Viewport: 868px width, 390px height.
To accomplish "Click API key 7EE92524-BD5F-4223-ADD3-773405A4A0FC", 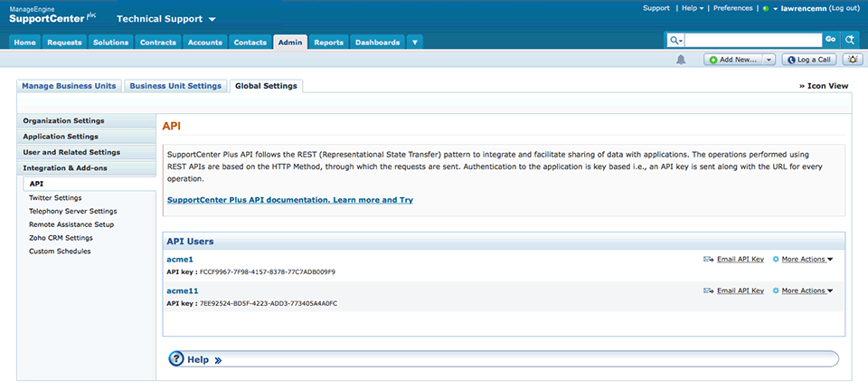I will 269,303.
